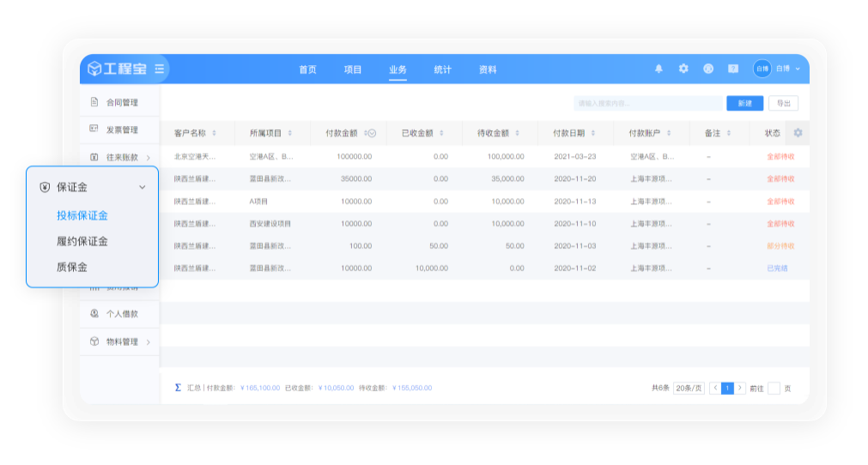Viewport: 868px width, 465px height.
Task: Toggle sidebar with hamburger menu icon
Action: pyautogui.click(x=160, y=69)
